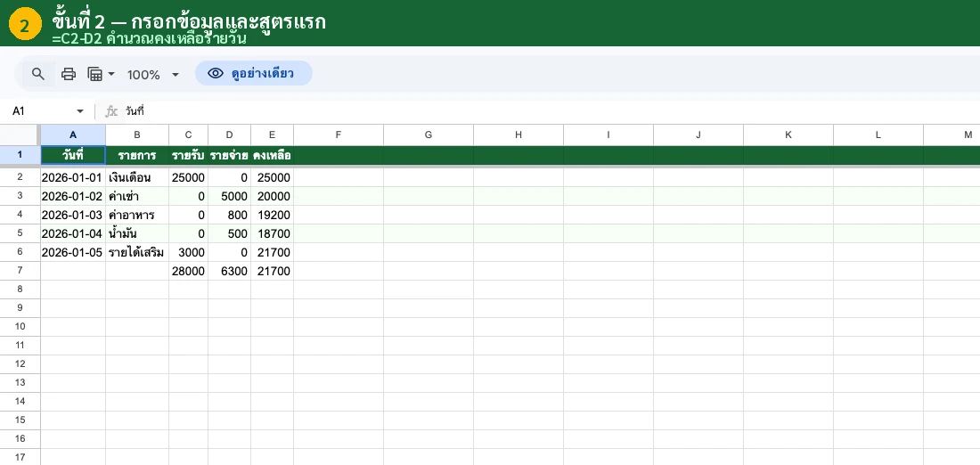This screenshot has width=980, height=465.
Task: Click income cell 3000
Action: click(188, 252)
